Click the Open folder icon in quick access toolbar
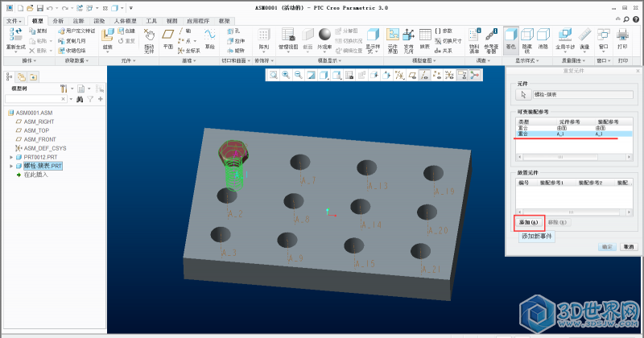The height and width of the screenshot is (338, 644). (x=30, y=8)
